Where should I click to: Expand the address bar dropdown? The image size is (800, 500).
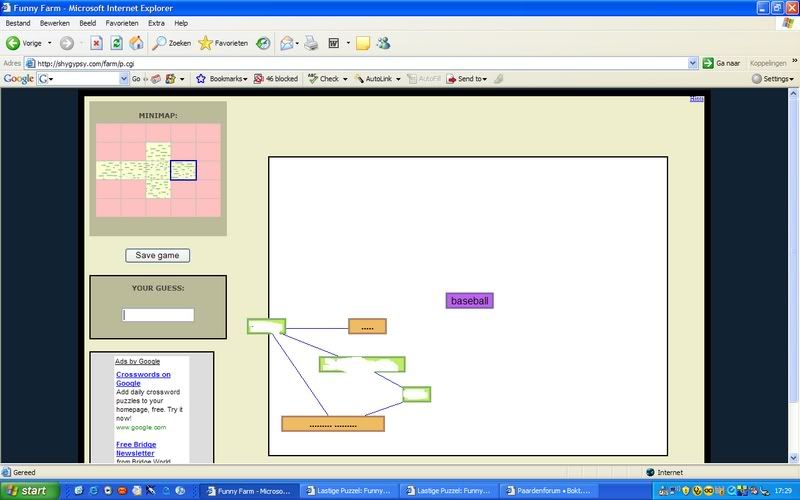[x=693, y=62]
